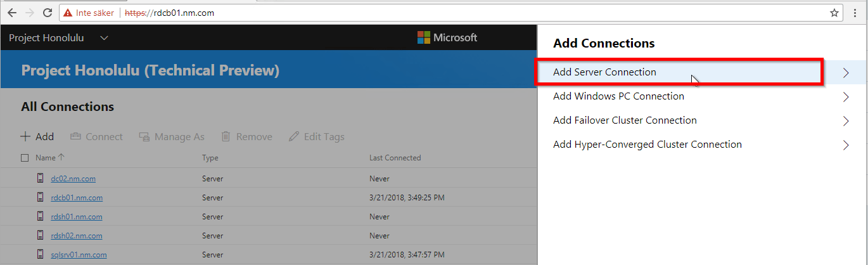The height and width of the screenshot is (265, 868).
Task: Expand chevron for Hyper-Converged Cluster Connection
Action: point(846,145)
